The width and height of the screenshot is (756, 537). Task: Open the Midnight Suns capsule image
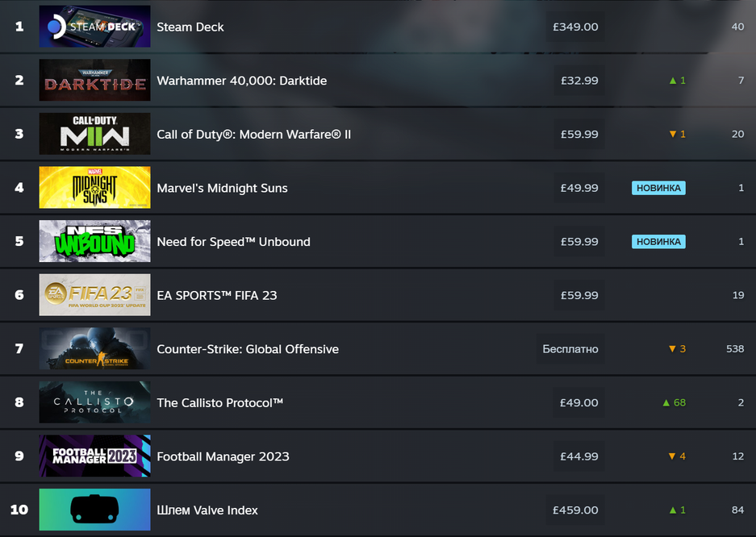click(94, 187)
